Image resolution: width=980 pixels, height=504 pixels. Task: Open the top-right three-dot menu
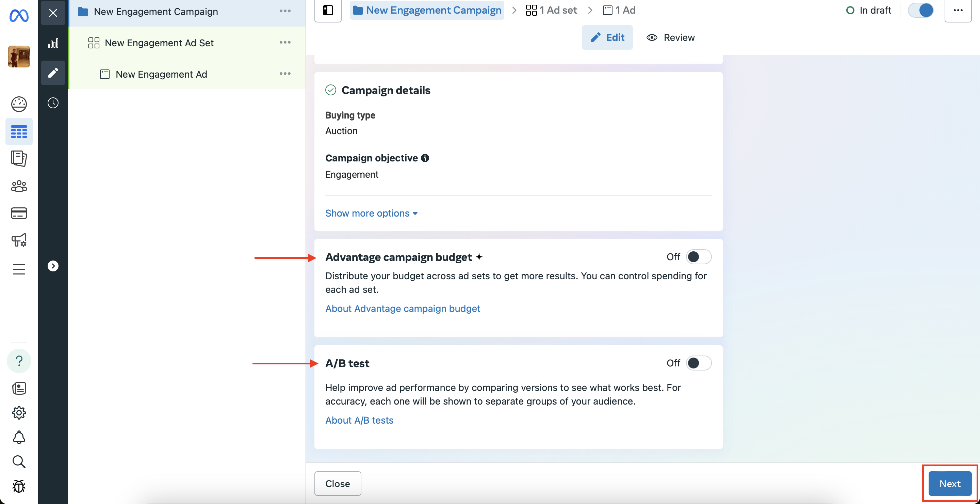pos(958,10)
